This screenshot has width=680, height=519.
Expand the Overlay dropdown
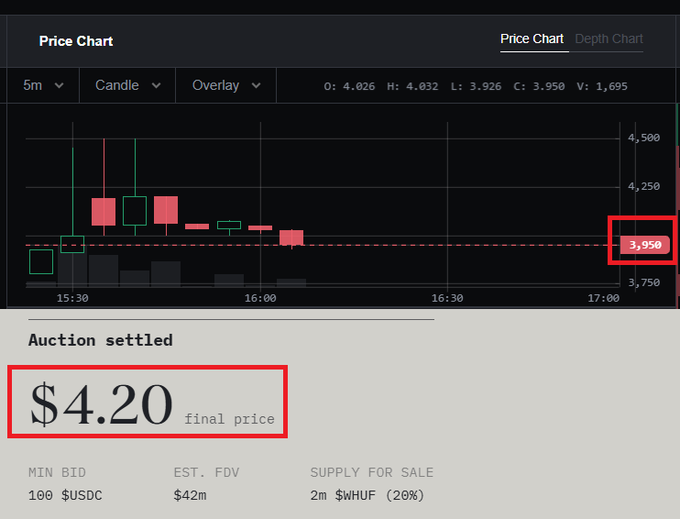pyautogui.click(x=226, y=85)
